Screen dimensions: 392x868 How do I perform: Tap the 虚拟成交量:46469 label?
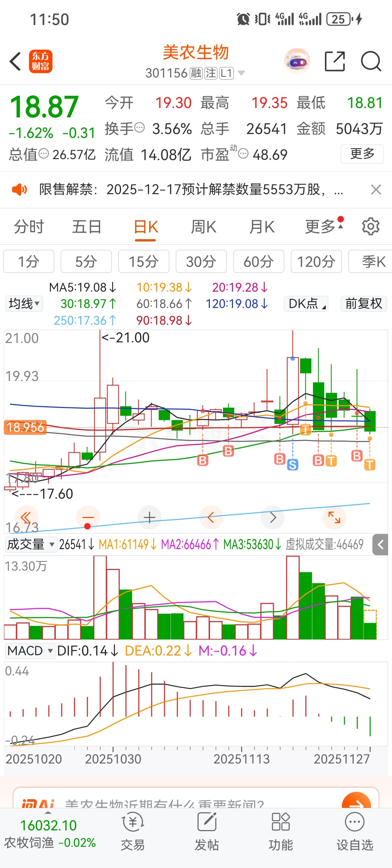325,545
